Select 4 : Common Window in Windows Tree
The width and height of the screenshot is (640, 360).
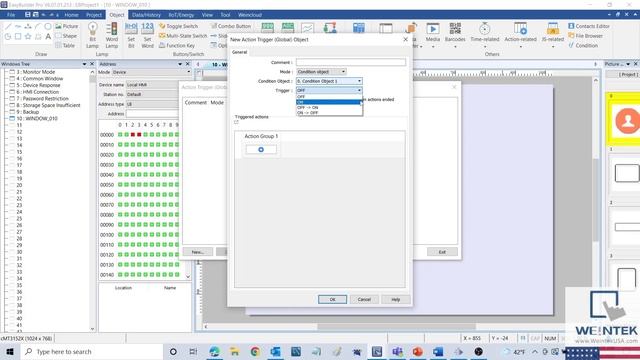point(40,79)
